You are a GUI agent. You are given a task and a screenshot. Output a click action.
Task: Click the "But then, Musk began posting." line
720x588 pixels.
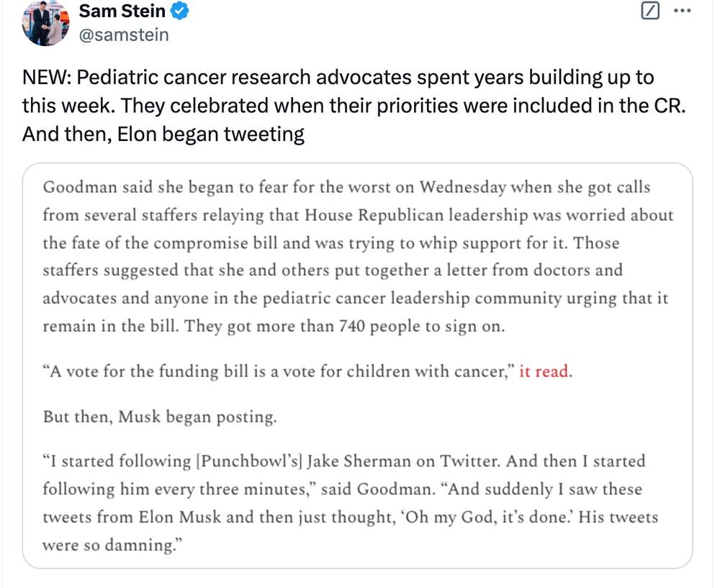[x=159, y=417]
